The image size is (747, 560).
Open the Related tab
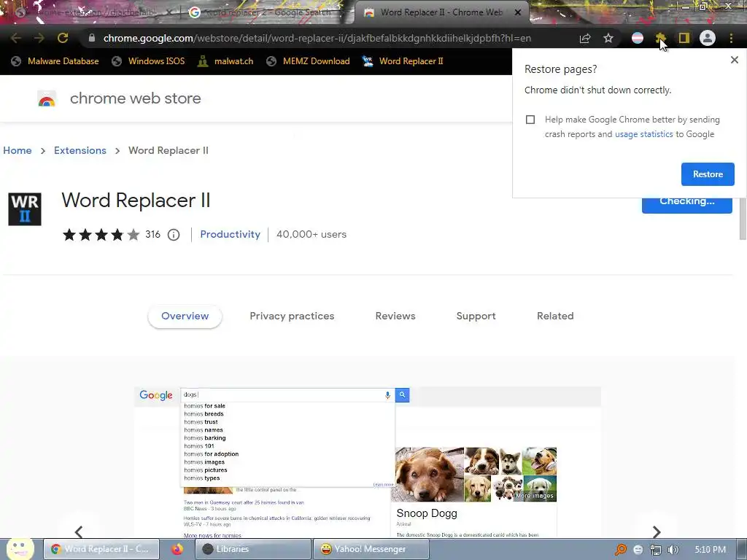(x=555, y=316)
